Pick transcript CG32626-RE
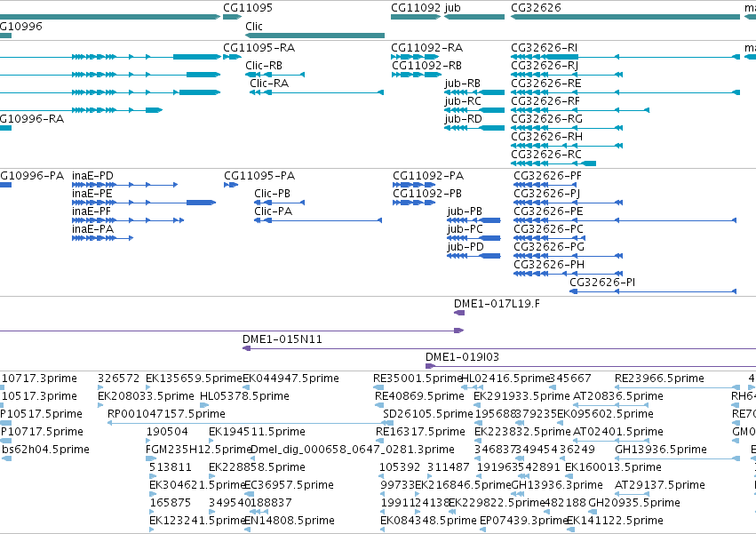The width and height of the screenshot is (756, 534). [x=545, y=84]
